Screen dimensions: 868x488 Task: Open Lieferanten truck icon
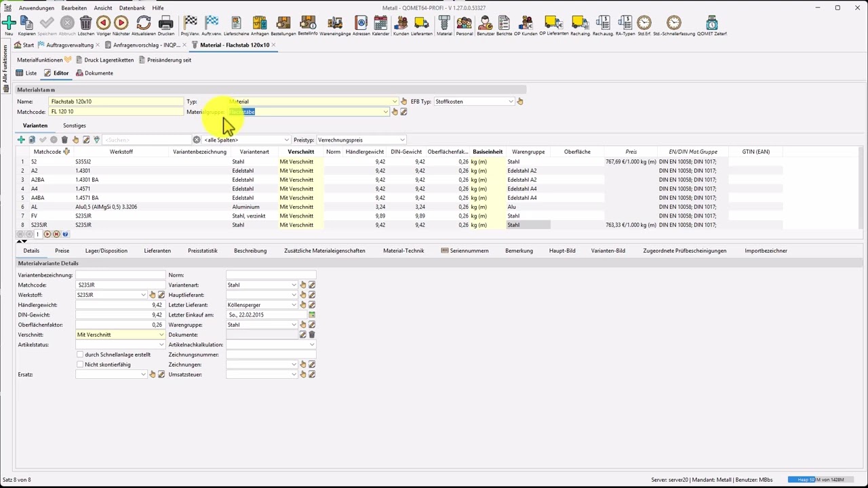pos(421,23)
